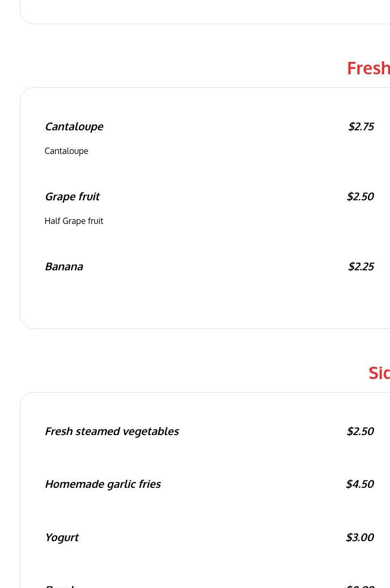Screen dimensions: 390x588
Task: Click the Yogurt $3.00 price
Action: (x=359, y=537)
